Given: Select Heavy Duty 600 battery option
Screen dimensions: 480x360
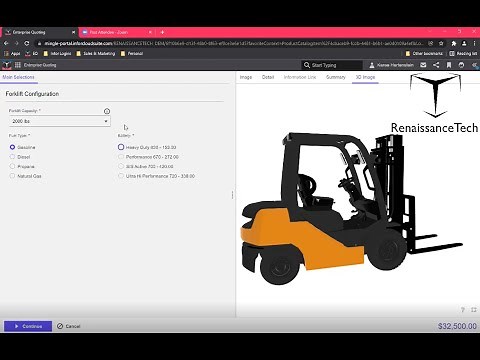Looking at the screenshot, I should pyautogui.click(x=121, y=147).
